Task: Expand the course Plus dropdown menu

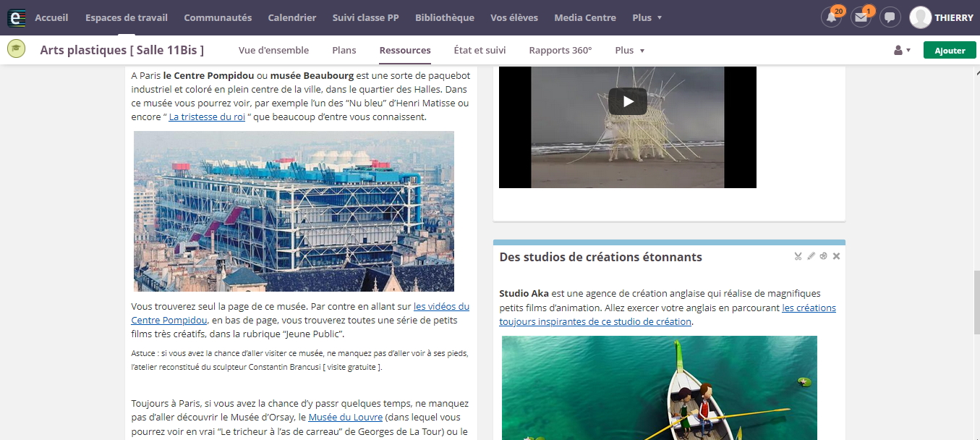Action: [x=629, y=50]
